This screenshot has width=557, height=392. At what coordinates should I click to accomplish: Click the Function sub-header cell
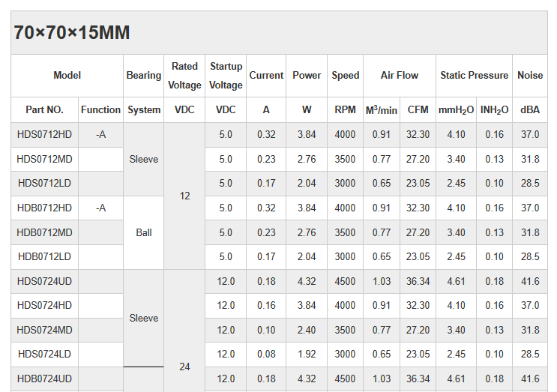[100, 109]
